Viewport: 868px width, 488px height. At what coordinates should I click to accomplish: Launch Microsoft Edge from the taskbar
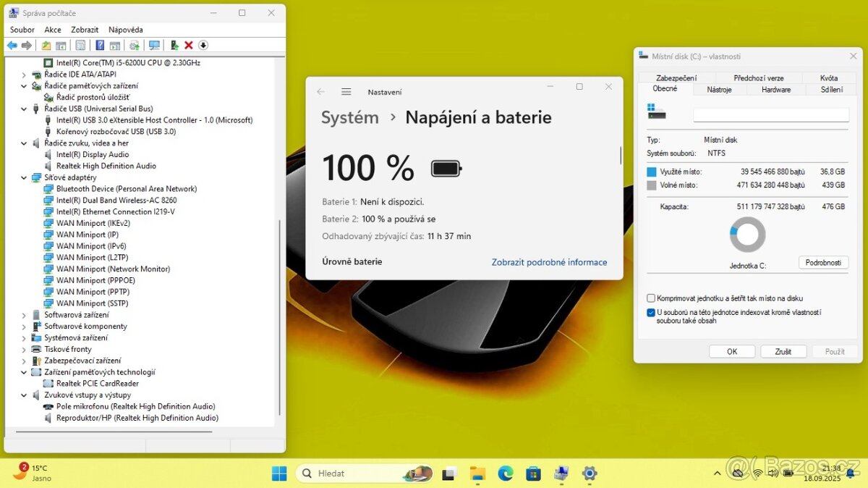point(505,473)
